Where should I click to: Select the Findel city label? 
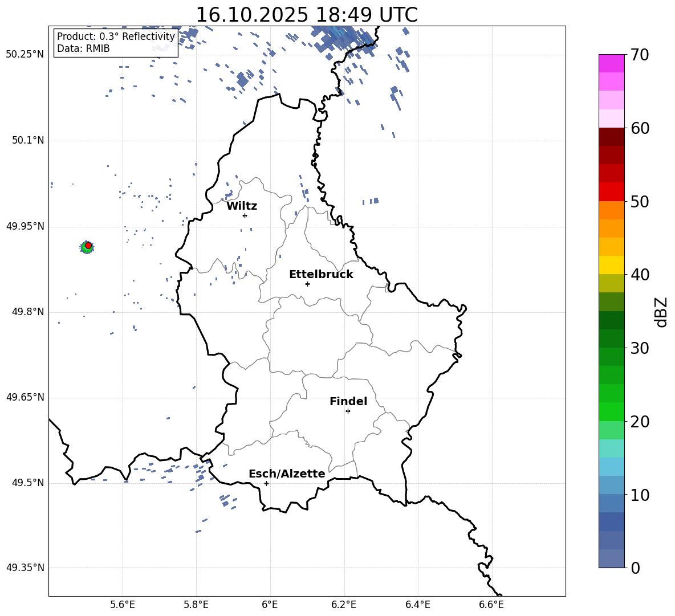(348, 401)
